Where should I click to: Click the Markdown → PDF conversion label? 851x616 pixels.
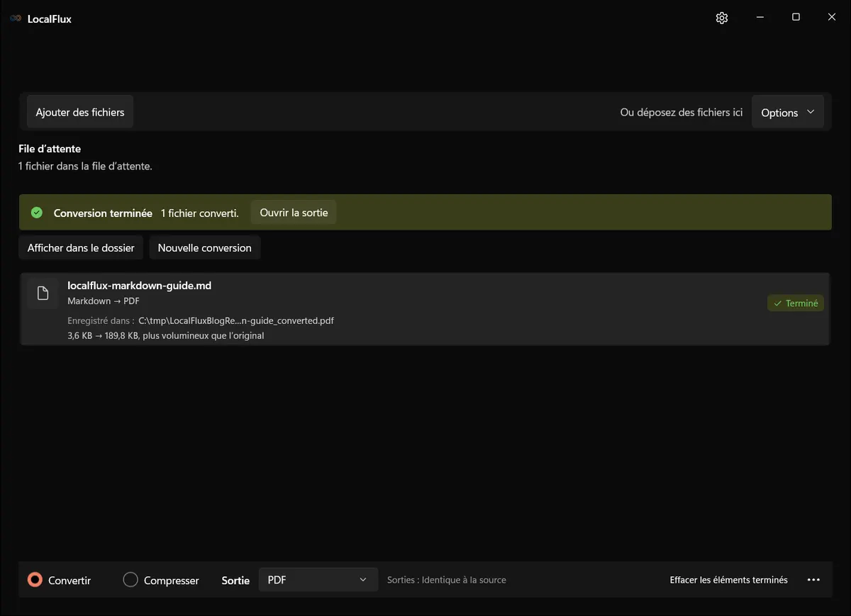click(104, 301)
